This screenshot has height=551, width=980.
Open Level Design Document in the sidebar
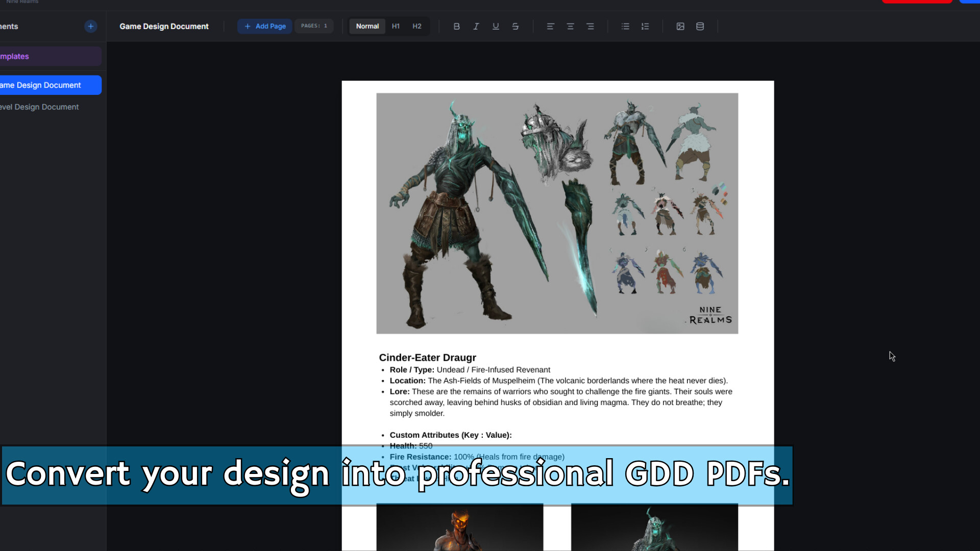[39, 107]
